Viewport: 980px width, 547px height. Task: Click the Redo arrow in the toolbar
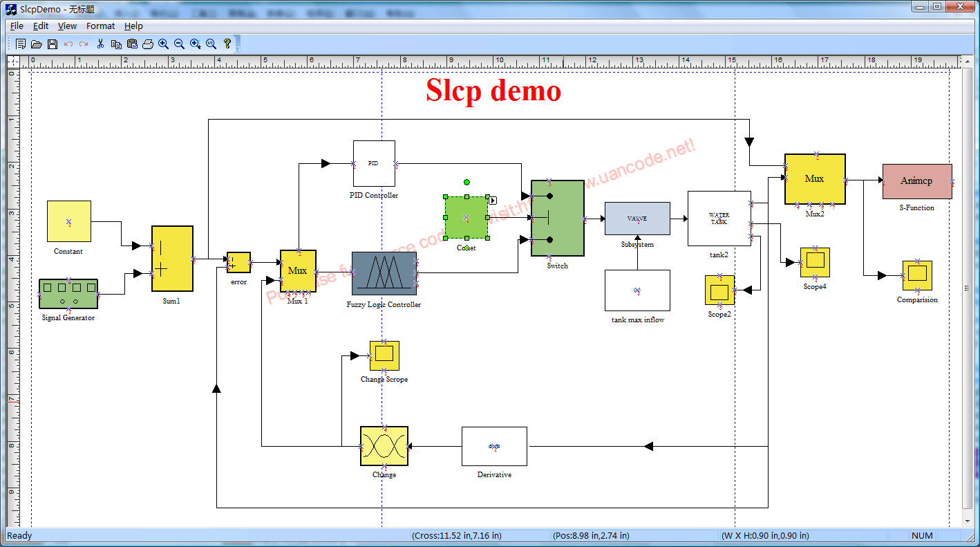point(84,44)
